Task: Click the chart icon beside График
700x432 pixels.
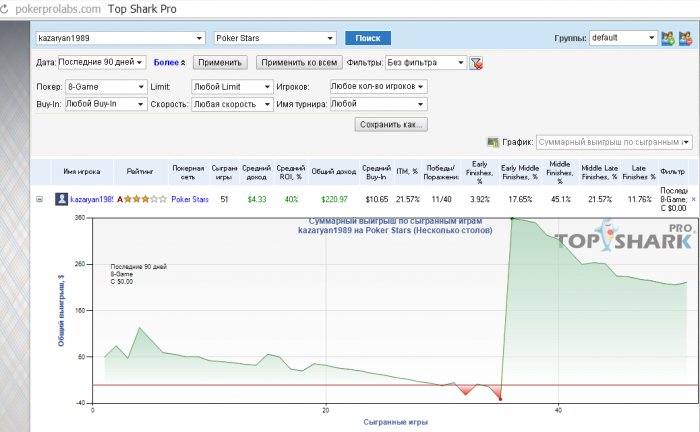Action: (x=493, y=143)
